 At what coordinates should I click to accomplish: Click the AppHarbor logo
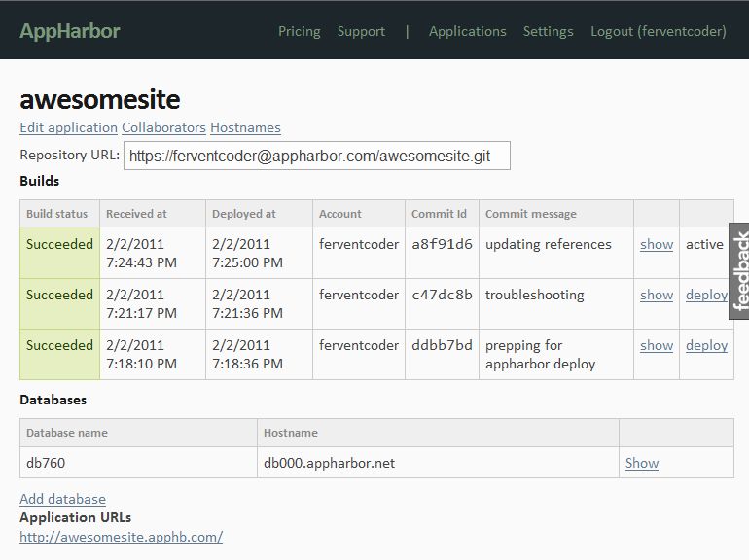[x=70, y=31]
